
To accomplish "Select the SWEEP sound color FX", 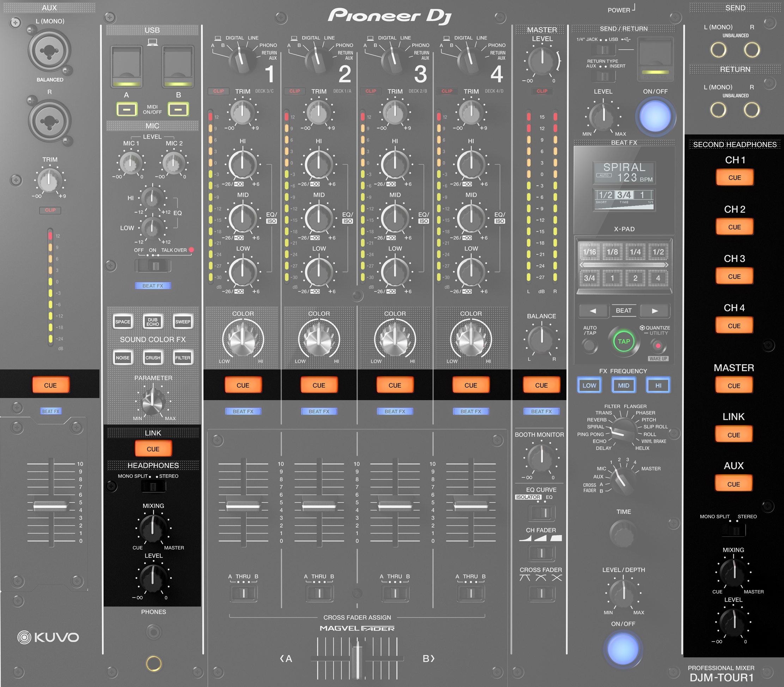I will coord(183,322).
